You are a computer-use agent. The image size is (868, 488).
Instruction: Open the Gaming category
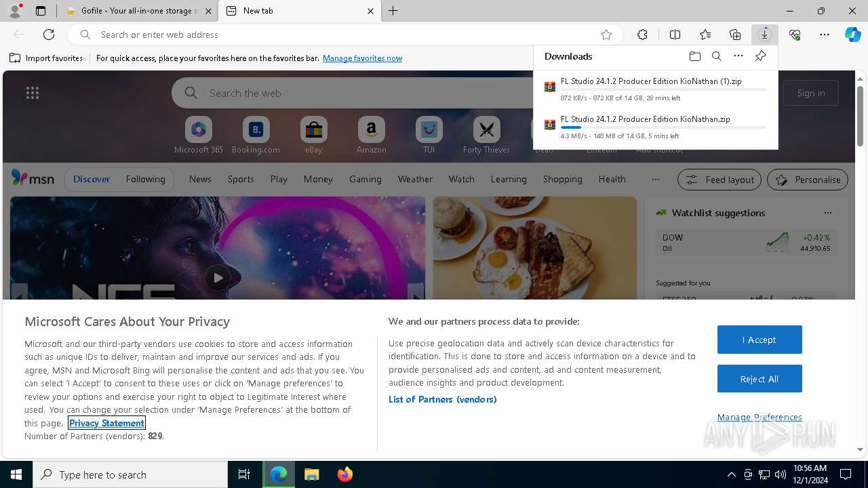pos(366,179)
